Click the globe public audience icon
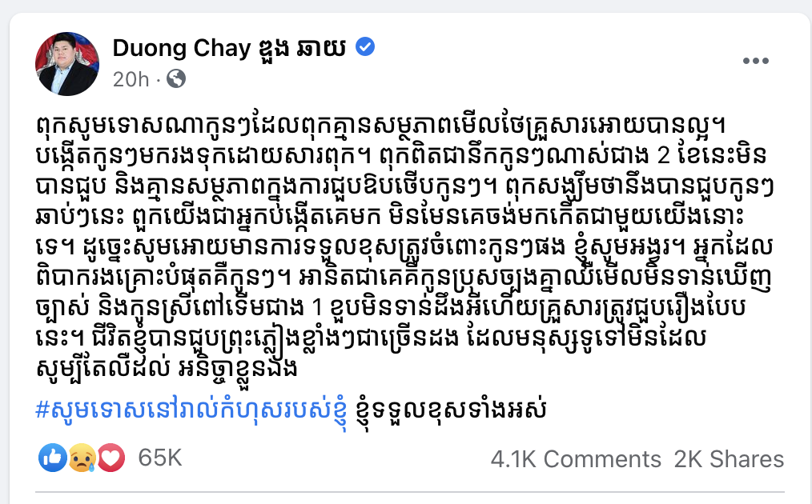This screenshot has width=812, height=504. point(177,79)
